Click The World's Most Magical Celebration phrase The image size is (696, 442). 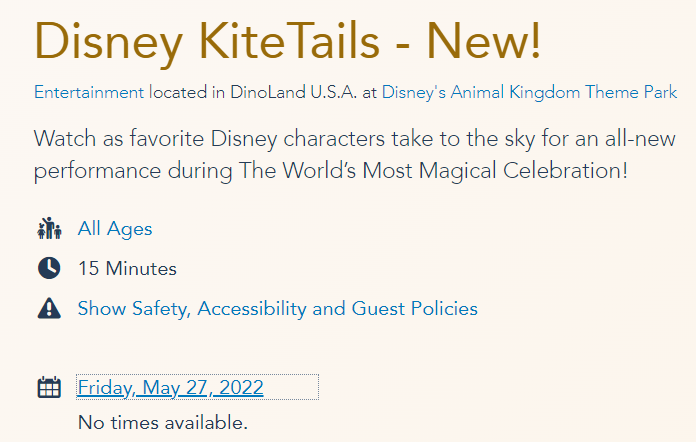(x=432, y=171)
